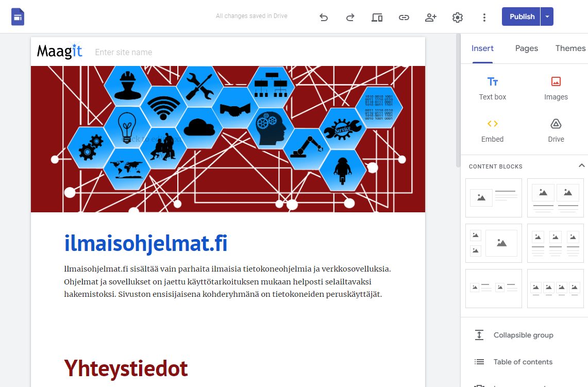Image resolution: width=588 pixels, height=387 pixels.
Task: Insert a Text box
Action: pos(492,89)
